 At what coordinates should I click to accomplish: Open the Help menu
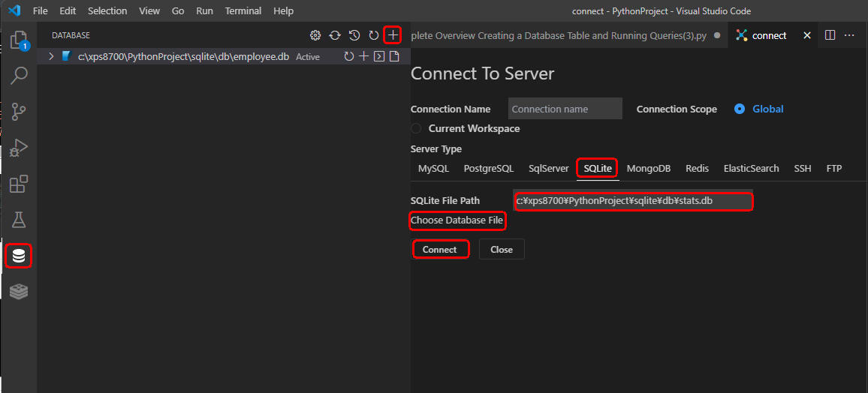tap(283, 11)
